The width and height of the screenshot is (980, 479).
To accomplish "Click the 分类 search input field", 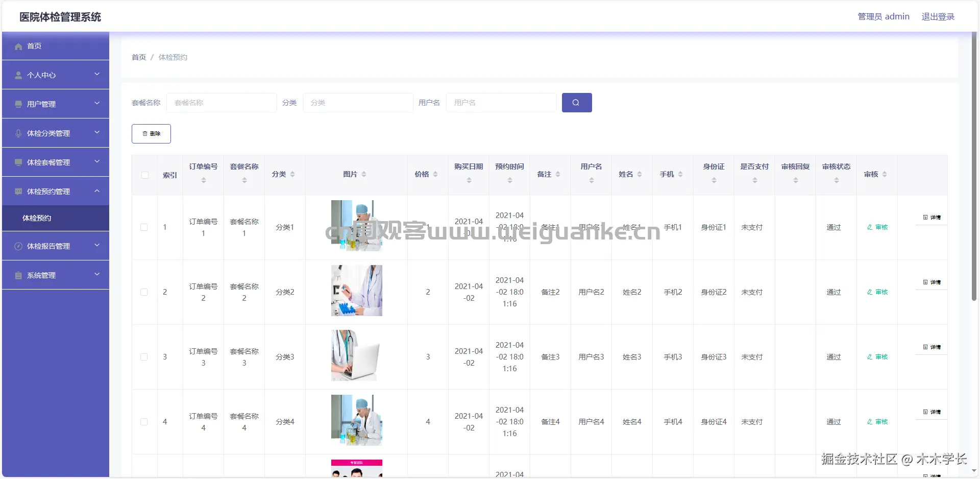I will coord(358,103).
